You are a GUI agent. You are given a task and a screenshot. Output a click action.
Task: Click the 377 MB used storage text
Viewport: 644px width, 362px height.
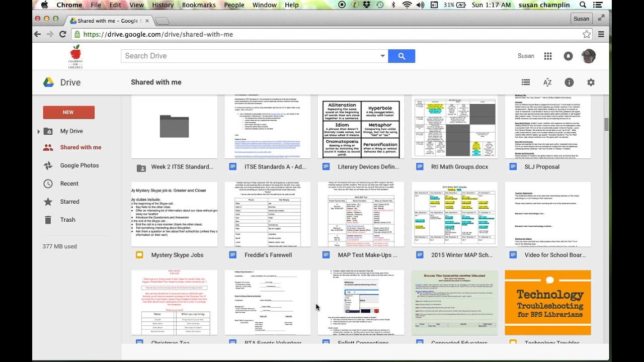tap(60, 247)
